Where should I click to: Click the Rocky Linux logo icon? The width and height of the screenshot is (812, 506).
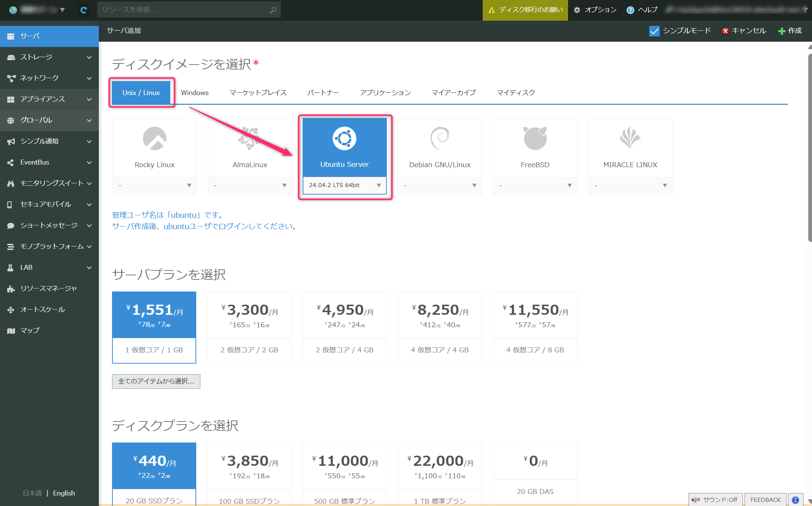[155, 139]
